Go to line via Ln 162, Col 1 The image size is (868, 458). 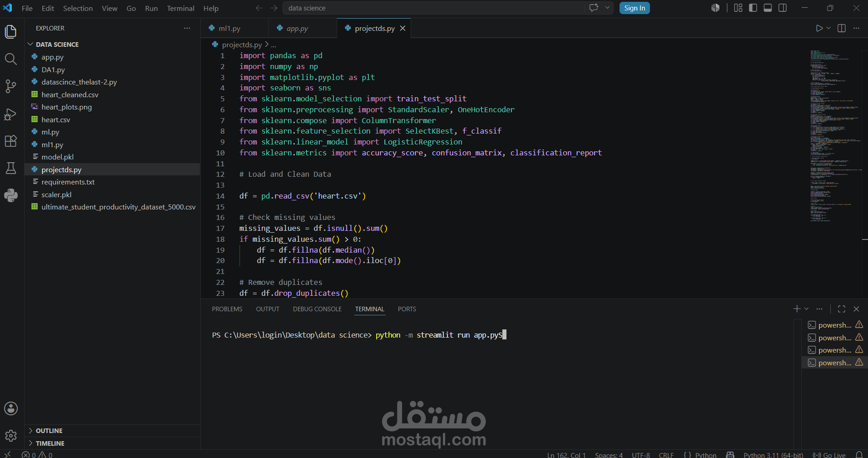[x=566, y=455]
